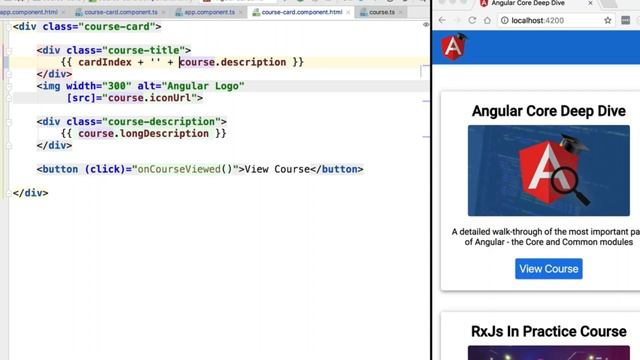Image resolution: width=640 pixels, height=360 pixels.
Task: Click course.longDescription in the template
Action: pyautogui.click(x=143, y=133)
